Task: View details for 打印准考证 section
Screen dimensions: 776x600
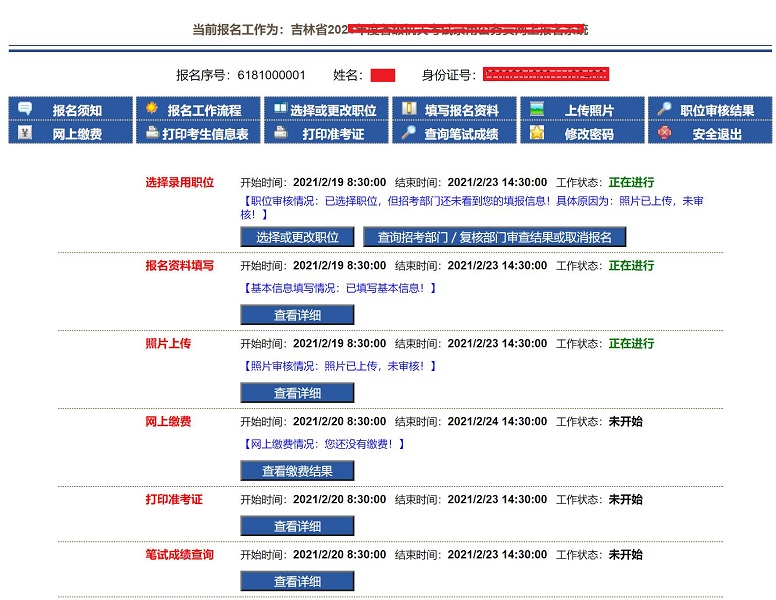Action: tap(297, 526)
